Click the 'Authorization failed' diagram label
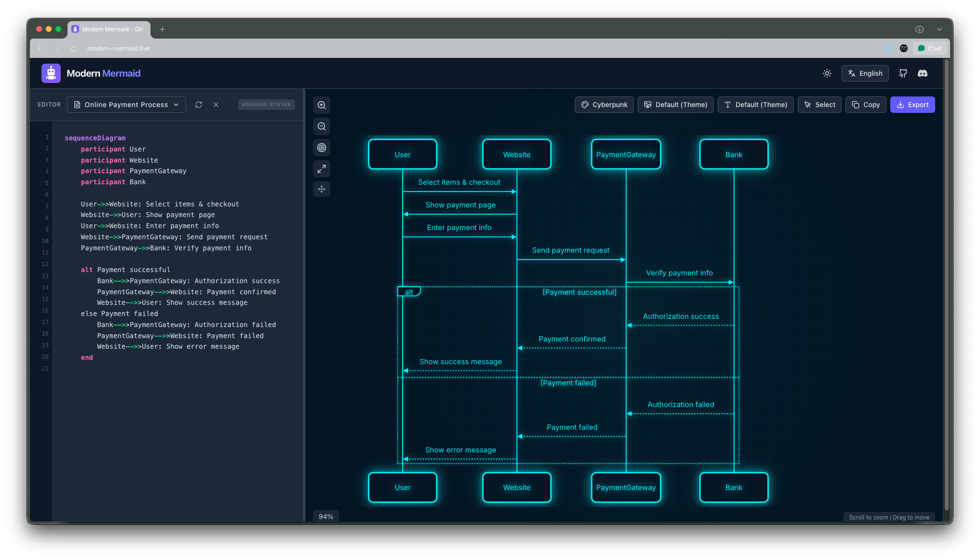The width and height of the screenshot is (980, 560). (681, 405)
